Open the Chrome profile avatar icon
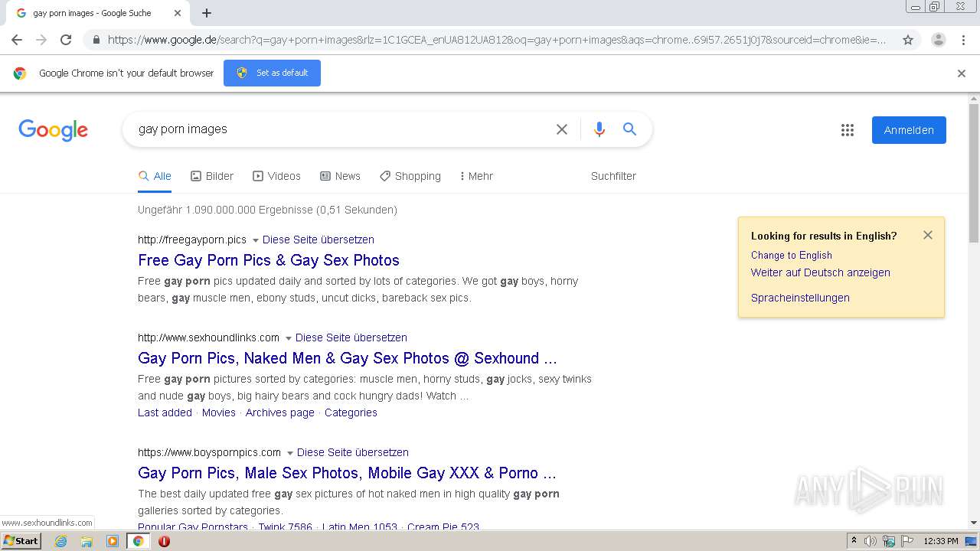The image size is (980, 551). point(938,40)
